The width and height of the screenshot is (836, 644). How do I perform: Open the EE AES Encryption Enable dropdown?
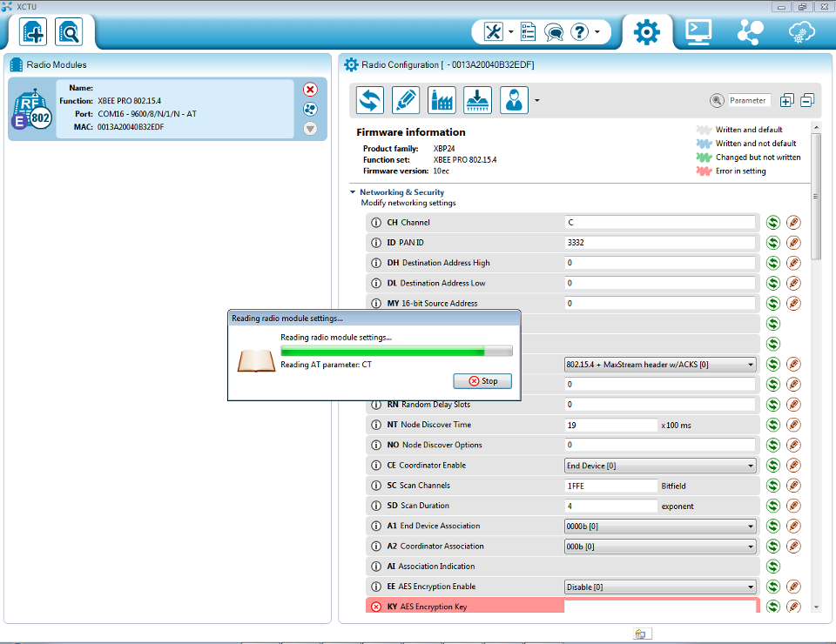click(660, 587)
